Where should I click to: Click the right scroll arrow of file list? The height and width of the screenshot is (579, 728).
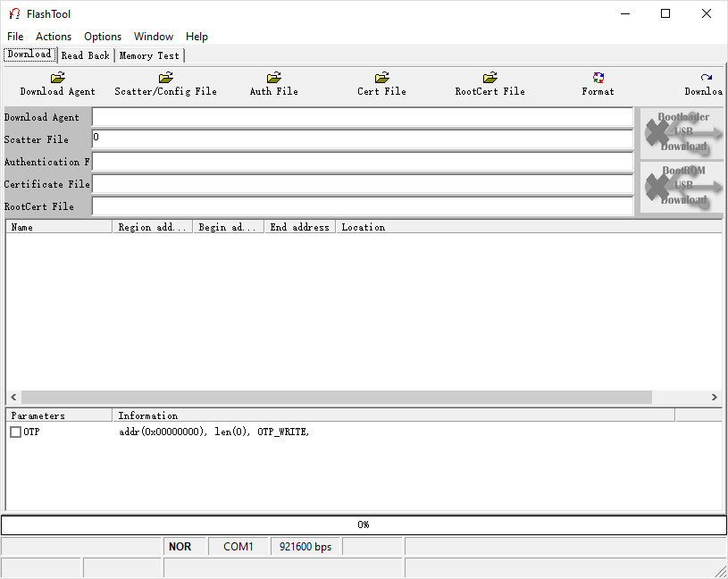[714, 398]
